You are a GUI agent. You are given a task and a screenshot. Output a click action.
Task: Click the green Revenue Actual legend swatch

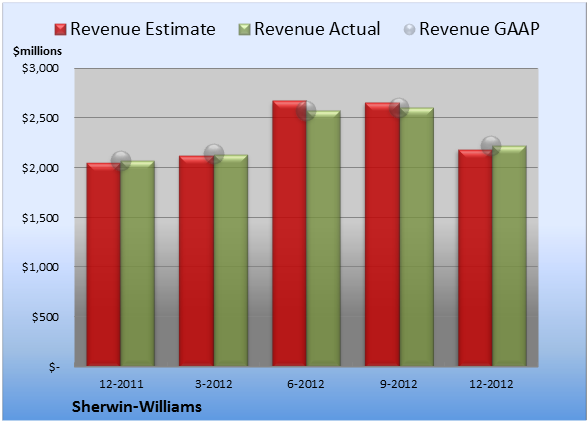pos(244,30)
